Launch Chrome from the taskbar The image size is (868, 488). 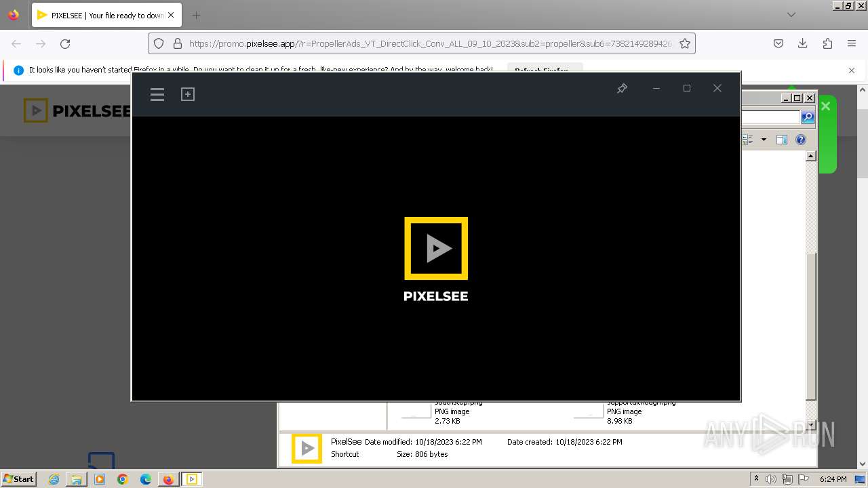123,479
